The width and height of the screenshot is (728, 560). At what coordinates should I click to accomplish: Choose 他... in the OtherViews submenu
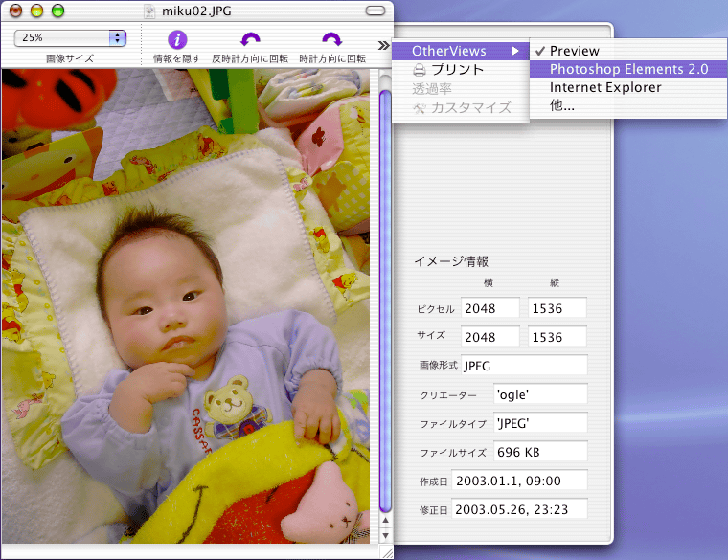click(x=628, y=106)
